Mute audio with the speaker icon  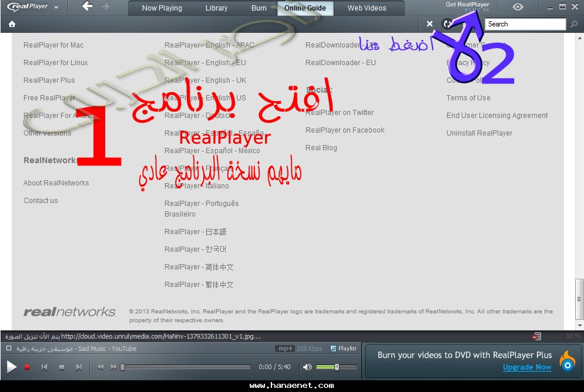click(x=307, y=367)
